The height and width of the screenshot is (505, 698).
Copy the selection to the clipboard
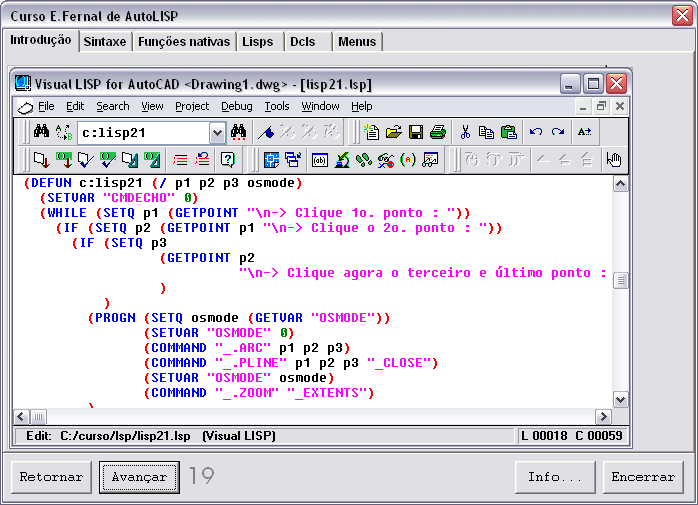point(486,132)
